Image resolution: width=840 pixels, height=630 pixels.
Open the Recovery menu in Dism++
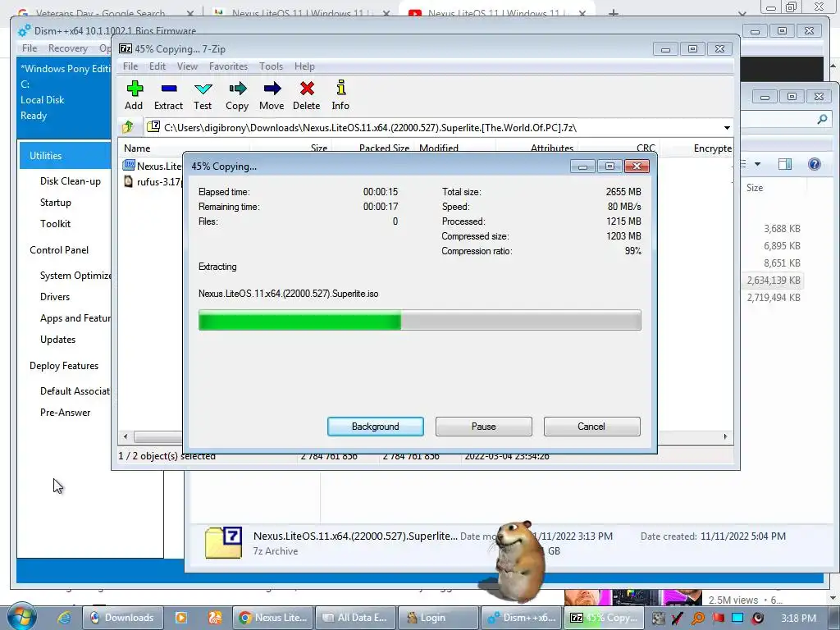(x=67, y=48)
